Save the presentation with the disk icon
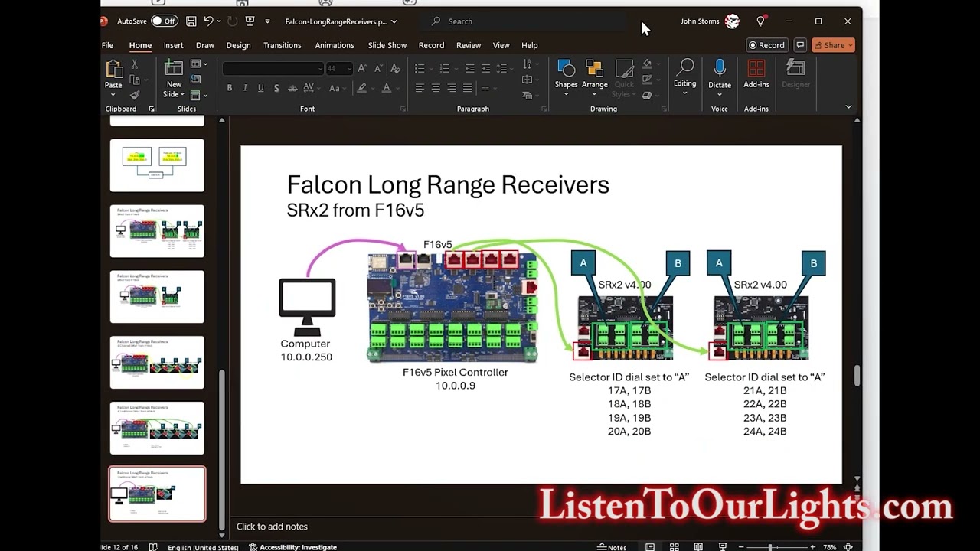Image resolution: width=980 pixels, height=551 pixels. click(x=191, y=21)
